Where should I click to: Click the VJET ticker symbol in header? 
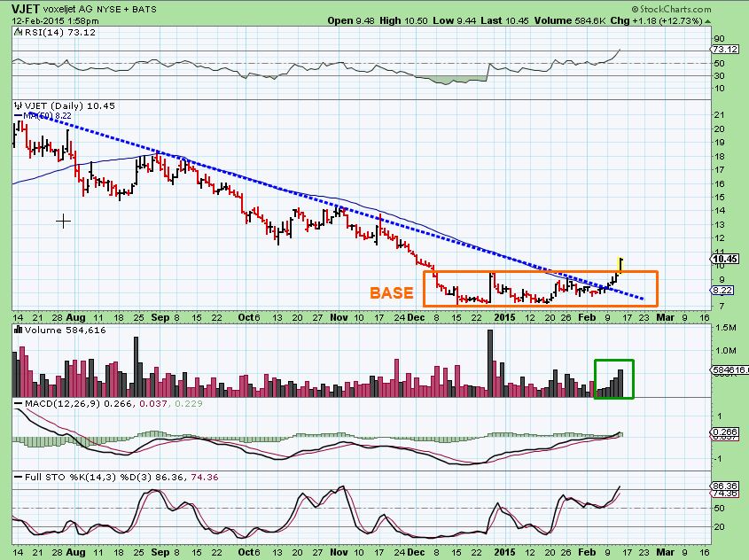[x=26, y=9]
